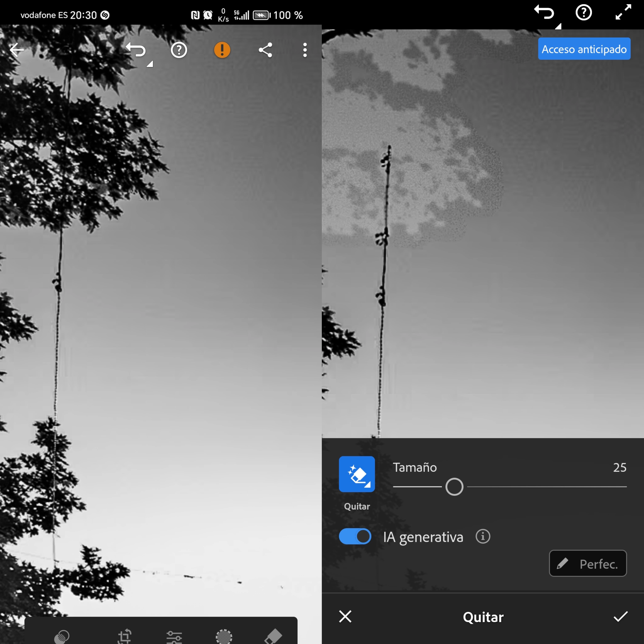Set Tamaño slider by clicking its handle

(454, 487)
